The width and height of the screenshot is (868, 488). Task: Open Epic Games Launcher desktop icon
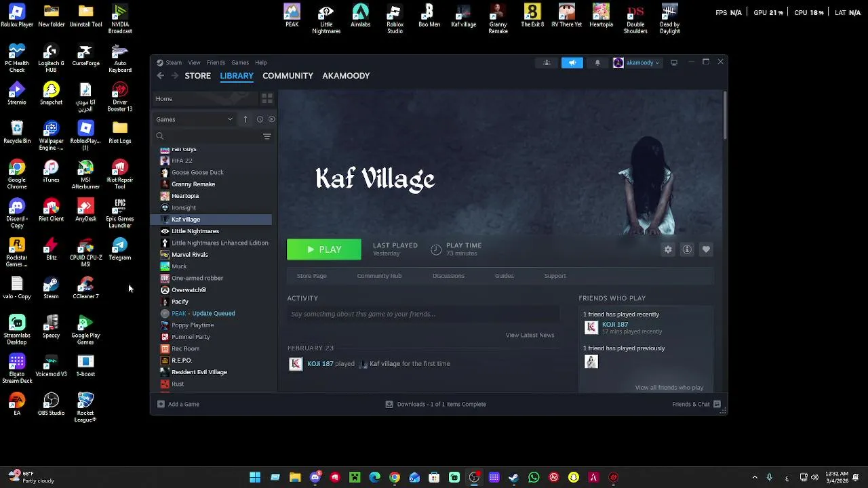pyautogui.click(x=120, y=213)
